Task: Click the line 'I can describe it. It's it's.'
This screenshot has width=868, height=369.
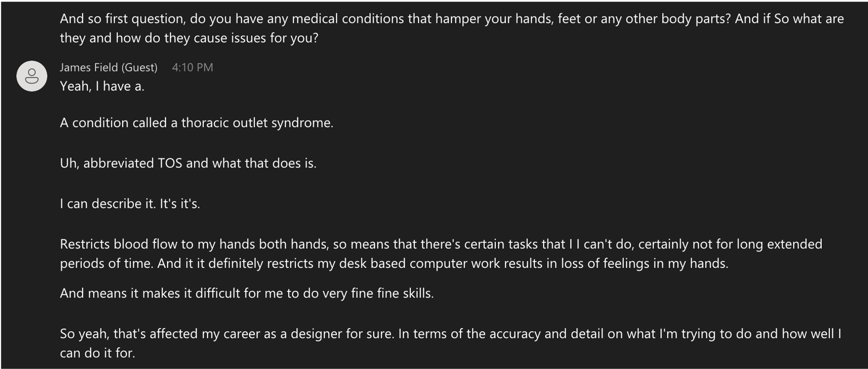Action: coord(130,204)
